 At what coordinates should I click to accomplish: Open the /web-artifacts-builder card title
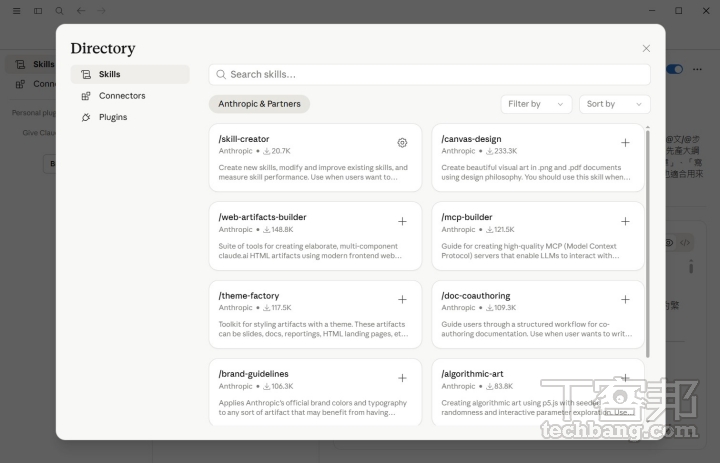coord(262,217)
